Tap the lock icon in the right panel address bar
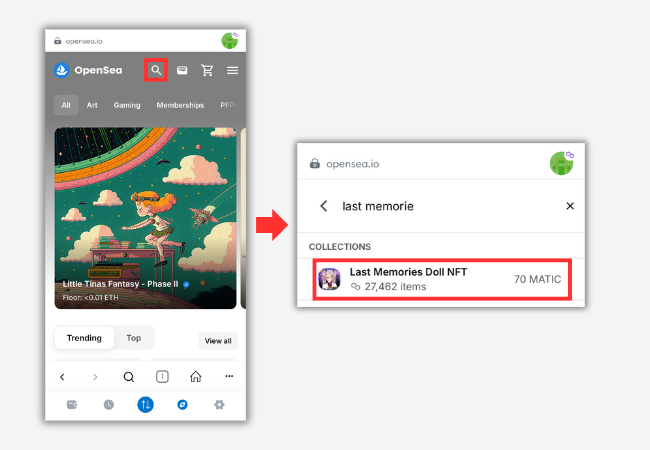The height and width of the screenshot is (450, 650). (x=315, y=163)
